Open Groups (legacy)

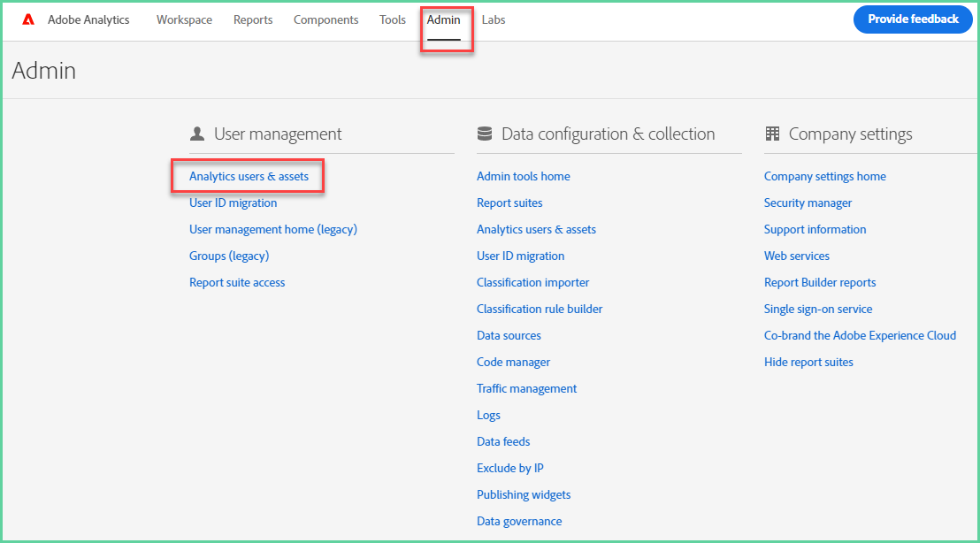pyautogui.click(x=229, y=256)
